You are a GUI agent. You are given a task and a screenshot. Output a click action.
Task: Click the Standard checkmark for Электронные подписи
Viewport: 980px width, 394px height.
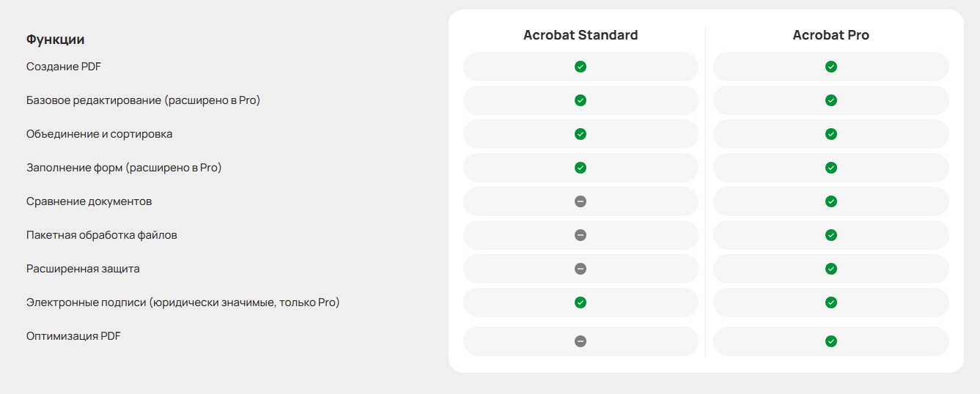pyautogui.click(x=581, y=302)
